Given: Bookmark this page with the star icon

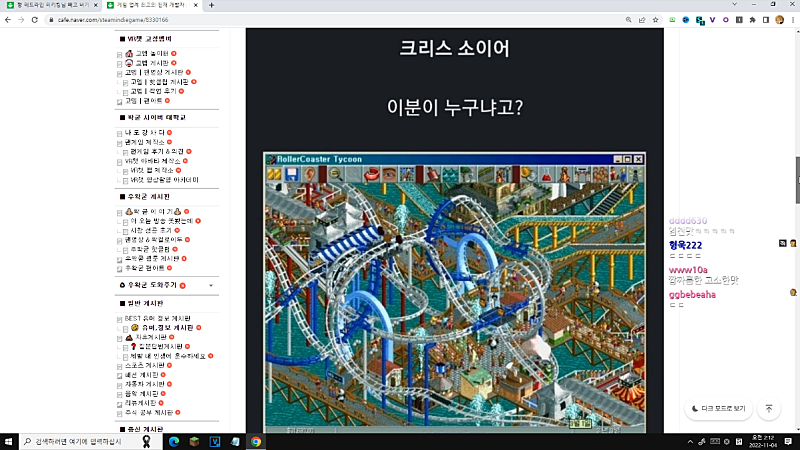Looking at the screenshot, I should tap(656, 20).
